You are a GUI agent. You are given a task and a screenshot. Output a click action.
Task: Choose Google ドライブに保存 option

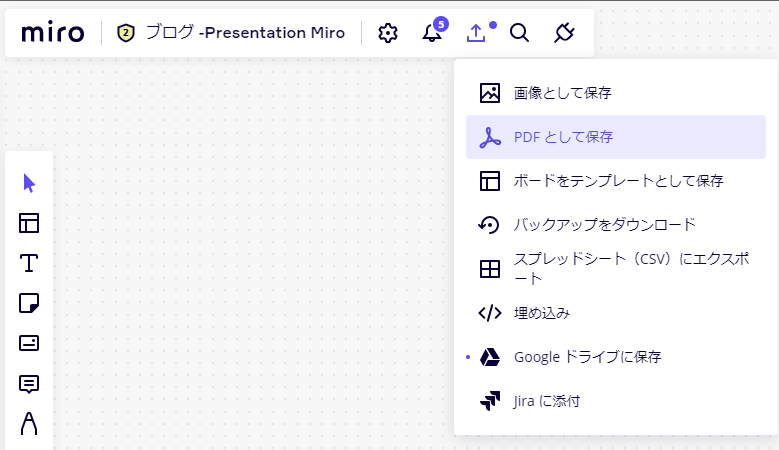pyautogui.click(x=616, y=357)
